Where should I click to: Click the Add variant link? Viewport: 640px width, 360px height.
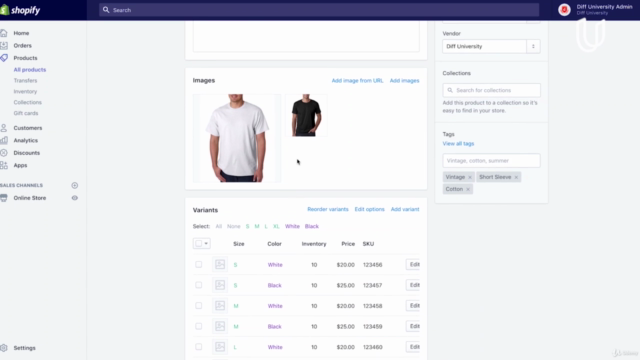pos(405,209)
